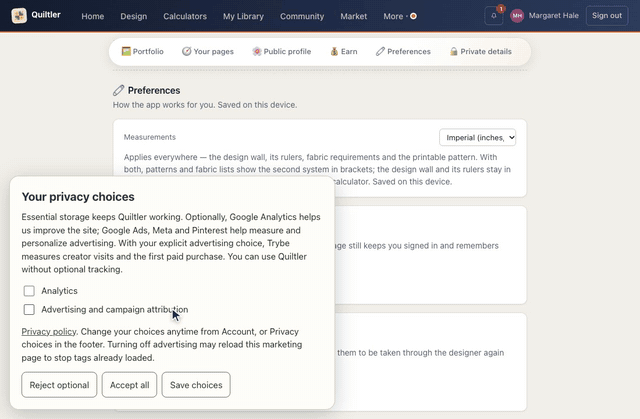Switch to Your pages tab
The width and height of the screenshot is (640, 419).
[x=208, y=51]
